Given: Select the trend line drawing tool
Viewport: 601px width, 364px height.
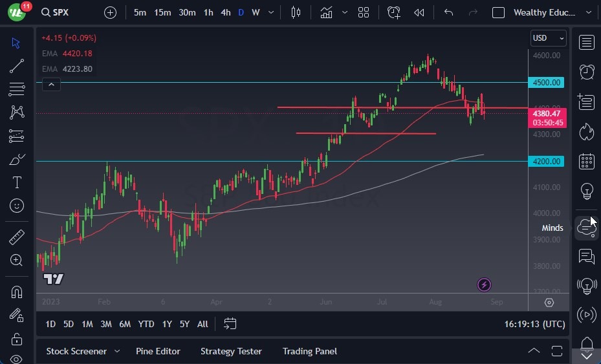Looking at the screenshot, I should click(17, 65).
